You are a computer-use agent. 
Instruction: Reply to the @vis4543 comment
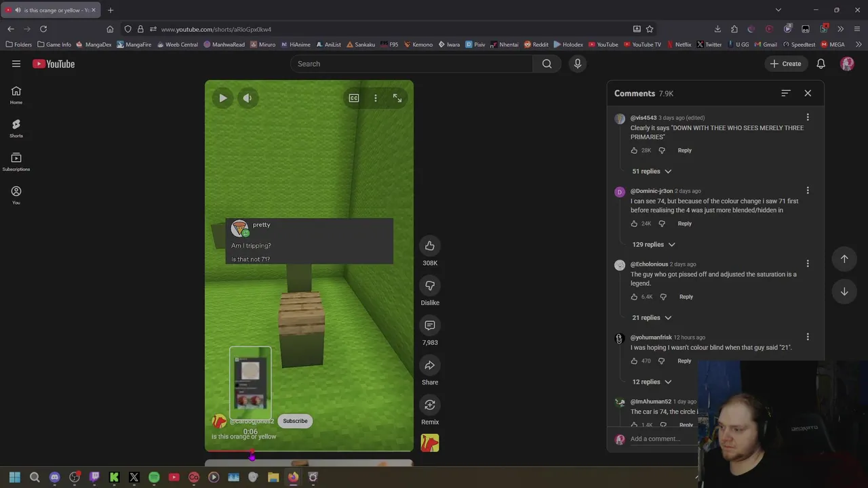pyautogui.click(x=685, y=150)
